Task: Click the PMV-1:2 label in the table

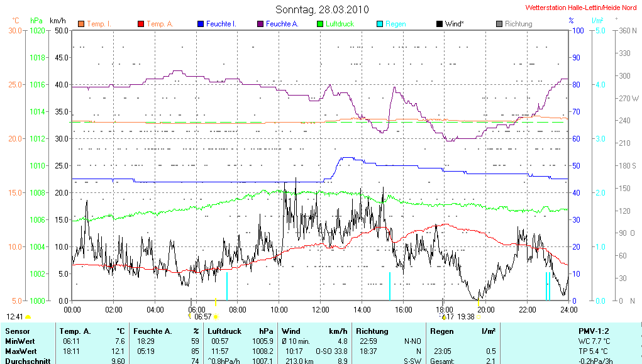Action: point(594,331)
